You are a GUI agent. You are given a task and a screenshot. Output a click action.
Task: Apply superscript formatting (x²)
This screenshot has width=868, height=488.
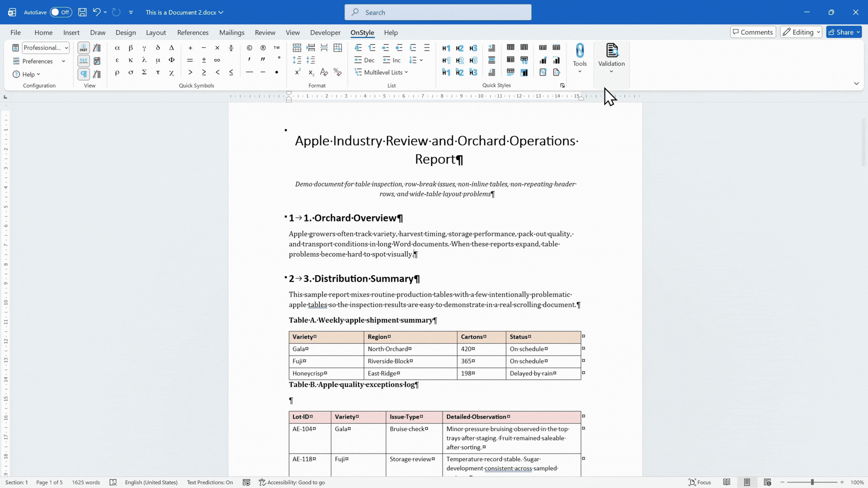click(x=297, y=72)
